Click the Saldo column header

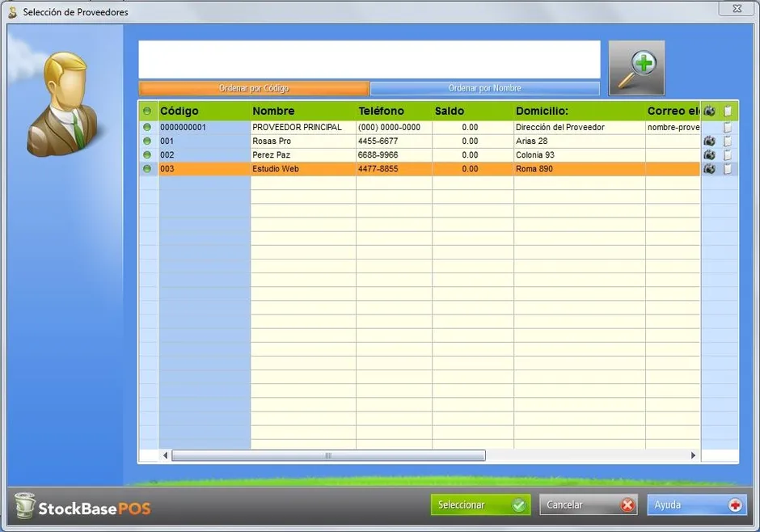coord(473,111)
